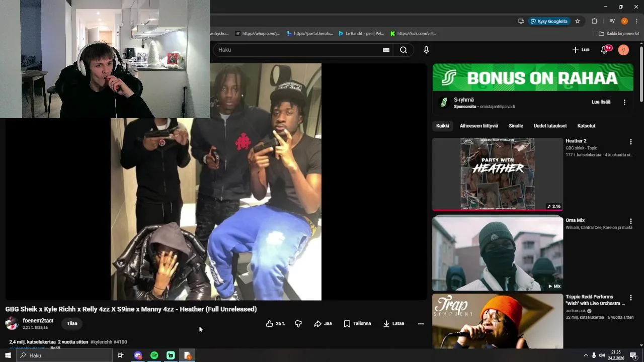Focus the YouTube Haku search field
The width and height of the screenshot is (644, 362).
click(x=297, y=50)
